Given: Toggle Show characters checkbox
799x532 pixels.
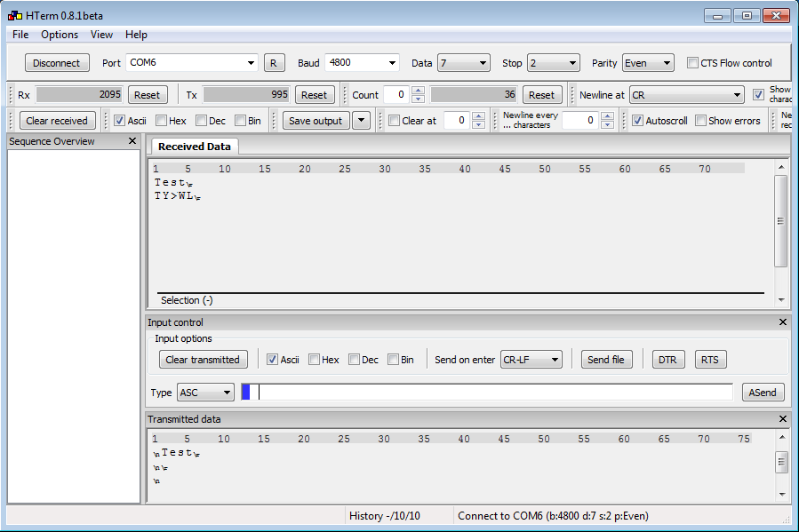Looking at the screenshot, I should click(758, 95).
